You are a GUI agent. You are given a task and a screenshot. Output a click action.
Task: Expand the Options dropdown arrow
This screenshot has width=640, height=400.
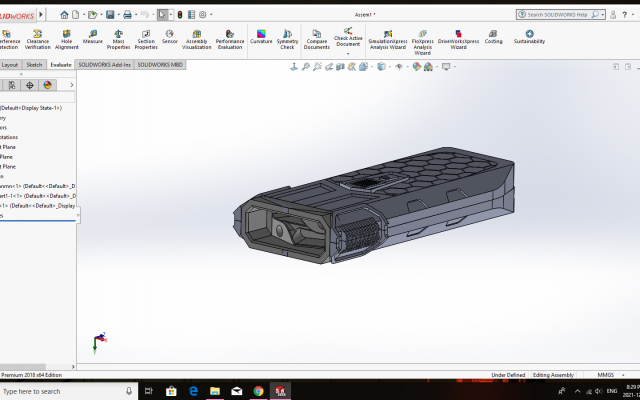click(x=211, y=15)
